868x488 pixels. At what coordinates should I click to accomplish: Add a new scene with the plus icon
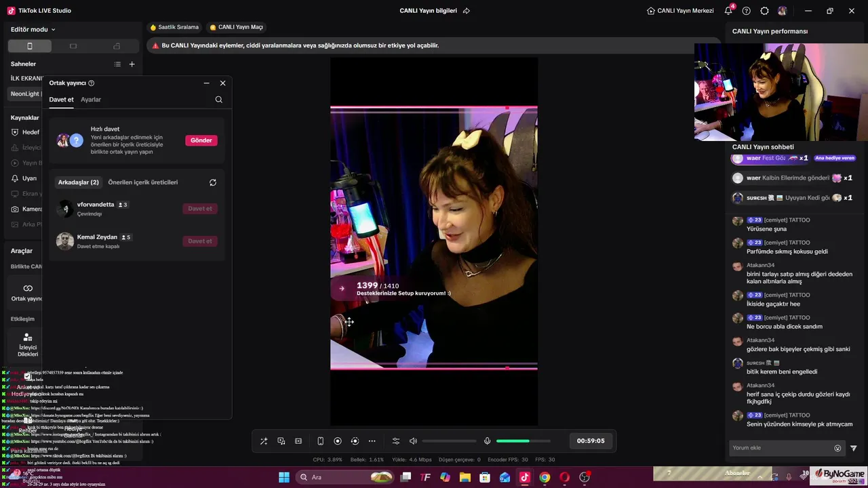click(x=132, y=64)
